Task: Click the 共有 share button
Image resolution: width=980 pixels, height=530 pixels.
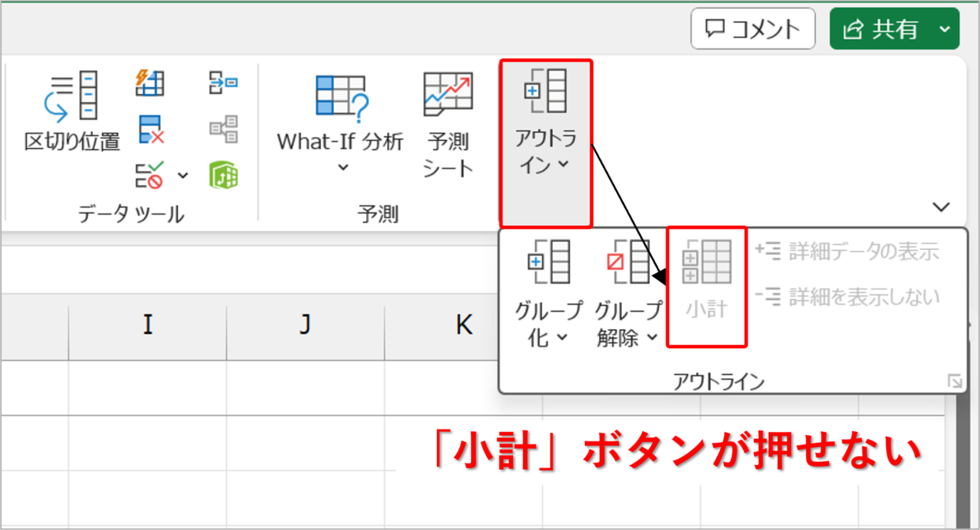Action: [x=881, y=29]
